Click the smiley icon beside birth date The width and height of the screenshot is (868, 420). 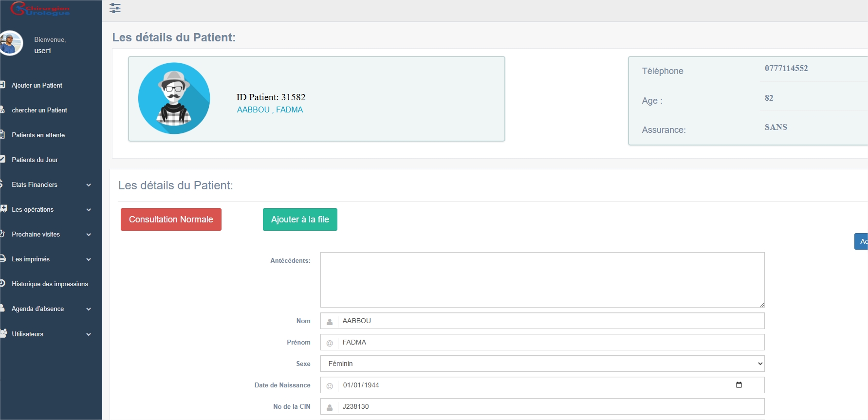point(330,385)
